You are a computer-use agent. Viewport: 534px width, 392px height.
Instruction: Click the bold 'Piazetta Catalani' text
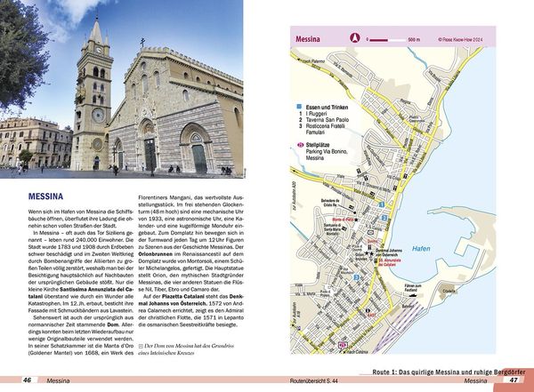click(x=182, y=296)
